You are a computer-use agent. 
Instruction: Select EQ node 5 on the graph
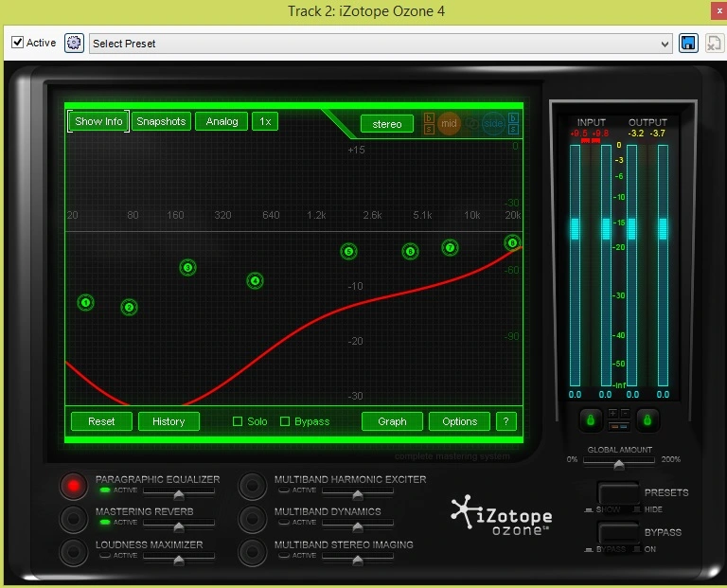click(x=348, y=252)
